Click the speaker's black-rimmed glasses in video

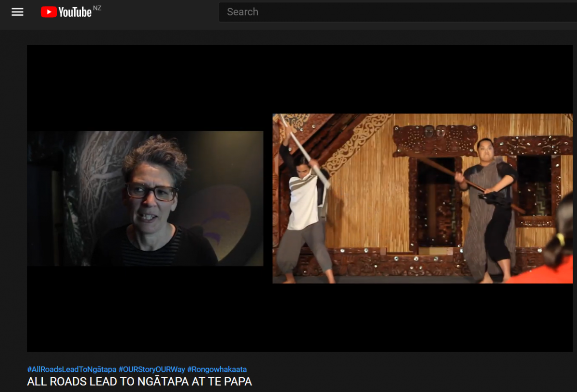(x=151, y=192)
